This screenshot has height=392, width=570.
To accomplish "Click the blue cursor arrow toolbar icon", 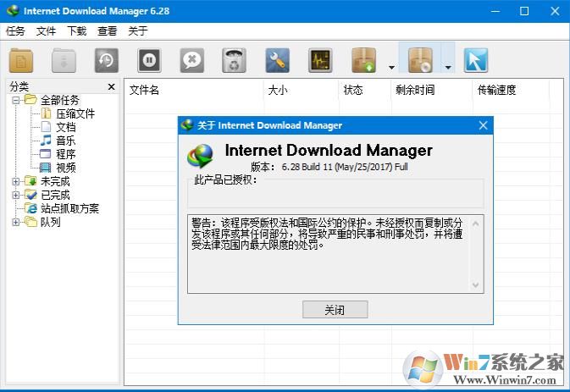I will 476,60.
